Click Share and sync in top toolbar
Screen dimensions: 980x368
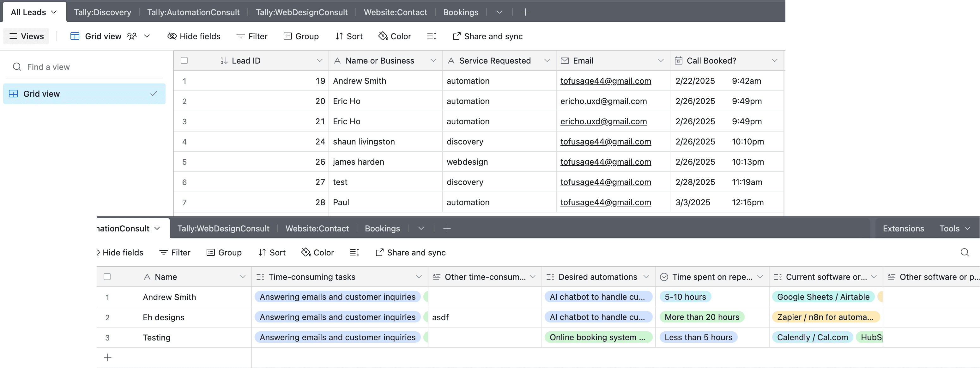coord(487,36)
